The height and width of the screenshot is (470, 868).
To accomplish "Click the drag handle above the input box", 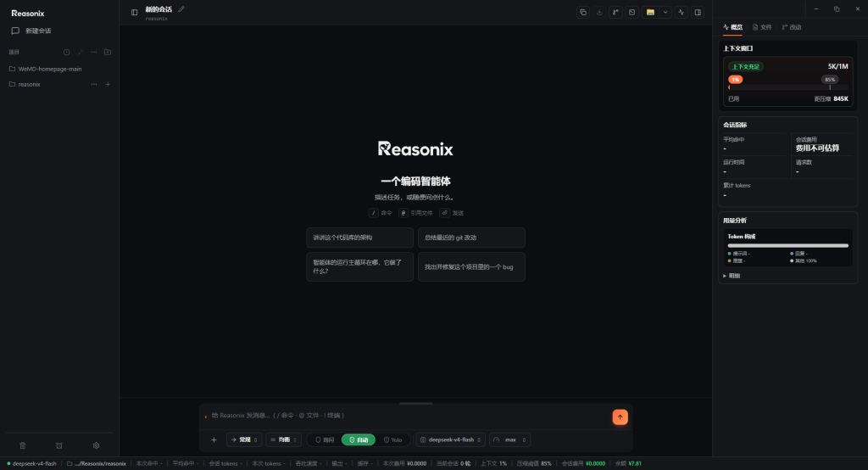I will tap(415, 404).
